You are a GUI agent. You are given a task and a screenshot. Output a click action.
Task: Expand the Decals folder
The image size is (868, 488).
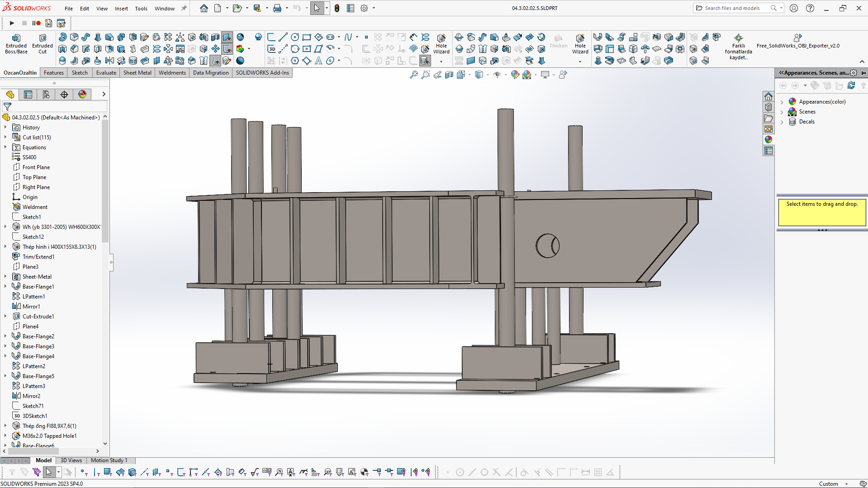point(782,122)
